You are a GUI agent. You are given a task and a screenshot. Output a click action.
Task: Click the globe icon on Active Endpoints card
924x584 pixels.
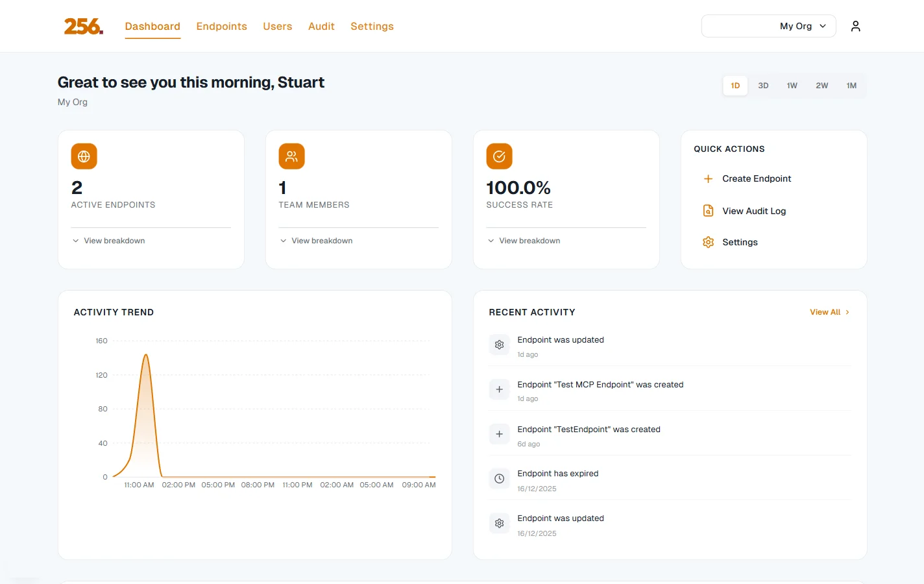pyautogui.click(x=84, y=156)
